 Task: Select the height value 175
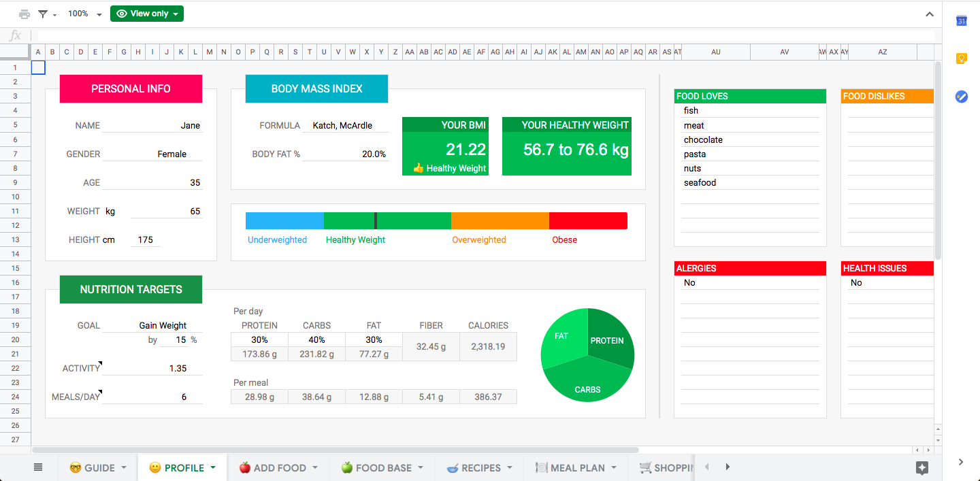[145, 239]
